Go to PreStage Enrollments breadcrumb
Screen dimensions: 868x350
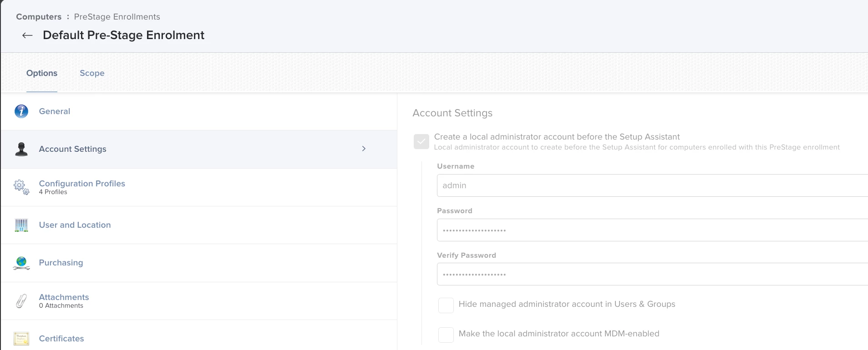point(117,17)
